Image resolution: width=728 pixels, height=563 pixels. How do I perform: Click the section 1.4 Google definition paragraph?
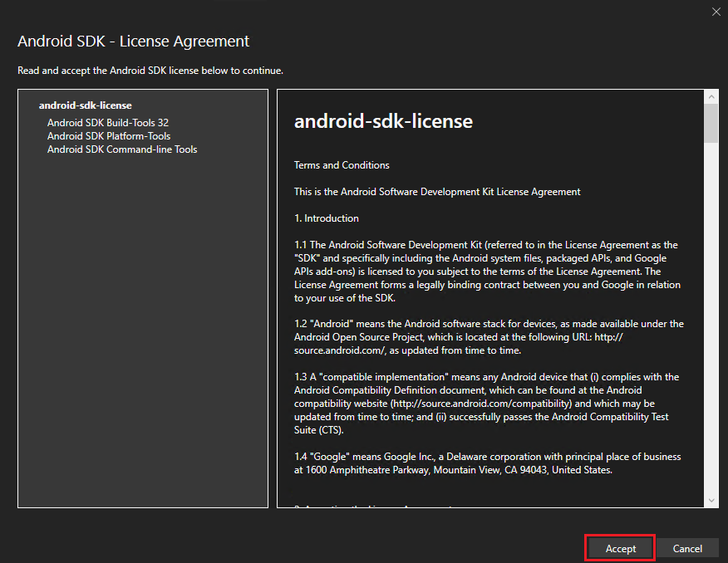(x=487, y=463)
